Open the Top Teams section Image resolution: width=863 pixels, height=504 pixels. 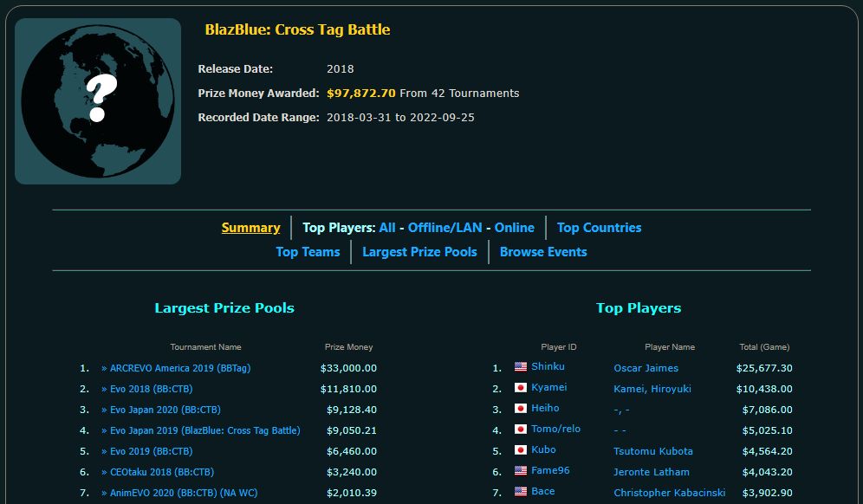coord(308,252)
